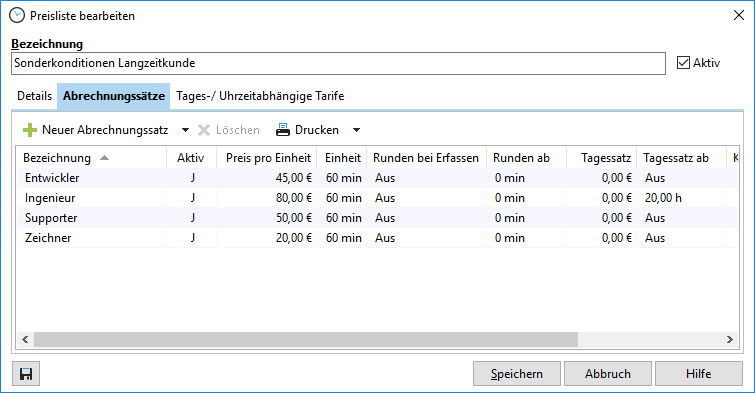Click the clock icon in title bar
Viewport: 755px width, 393px height.
point(17,15)
